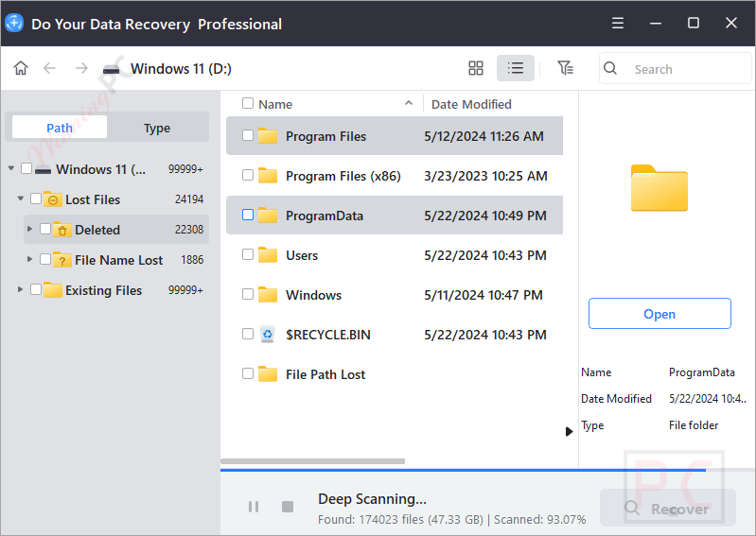This screenshot has height=536, width=756.
Task: Collapse the Lost Files tree node
Action: point(20,199)
